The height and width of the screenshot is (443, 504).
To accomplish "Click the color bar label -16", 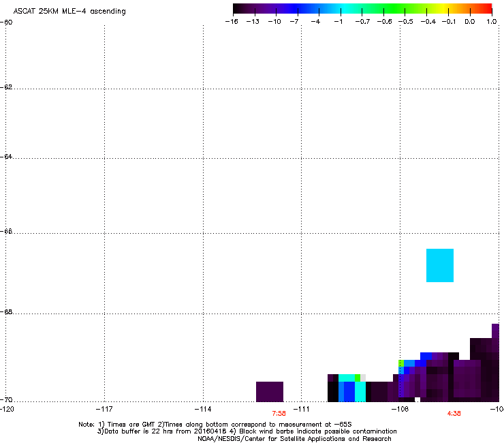I will (232, 22).
